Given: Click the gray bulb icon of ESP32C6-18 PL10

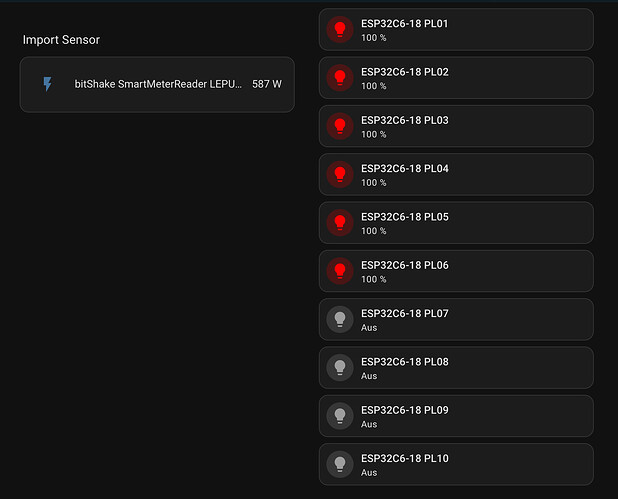Looking at the screenshot, I should coord(340,464).
